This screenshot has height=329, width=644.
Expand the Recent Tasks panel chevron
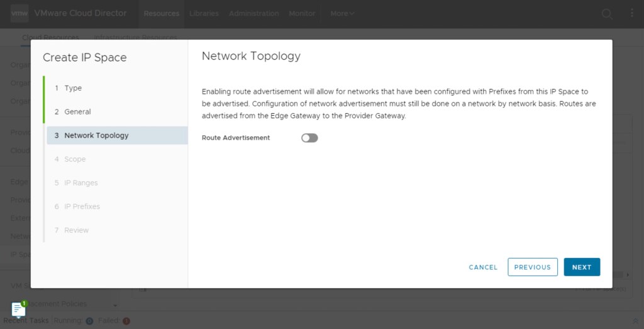coord(635,321)
